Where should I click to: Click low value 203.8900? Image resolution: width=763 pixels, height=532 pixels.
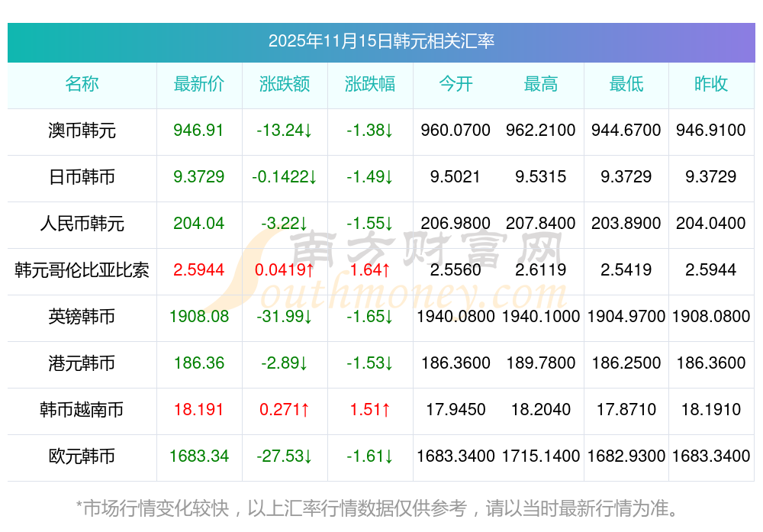click(626, 223)
